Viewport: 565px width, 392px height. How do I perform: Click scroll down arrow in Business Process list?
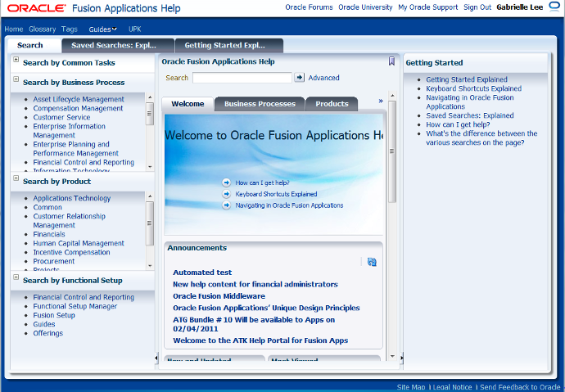point(150,167)
